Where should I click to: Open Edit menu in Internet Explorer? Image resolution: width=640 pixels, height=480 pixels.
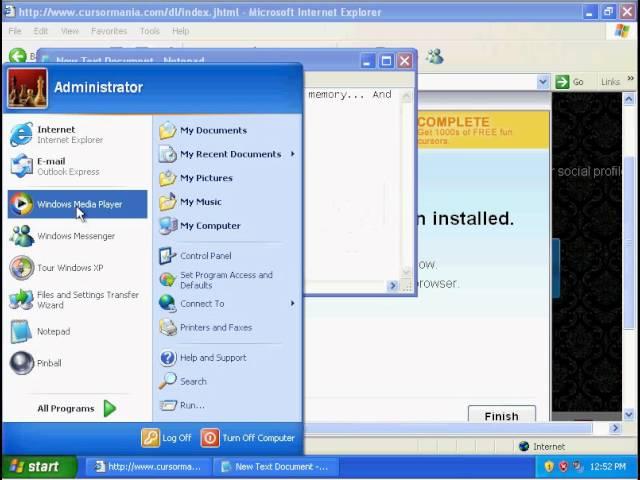point(40,31)
